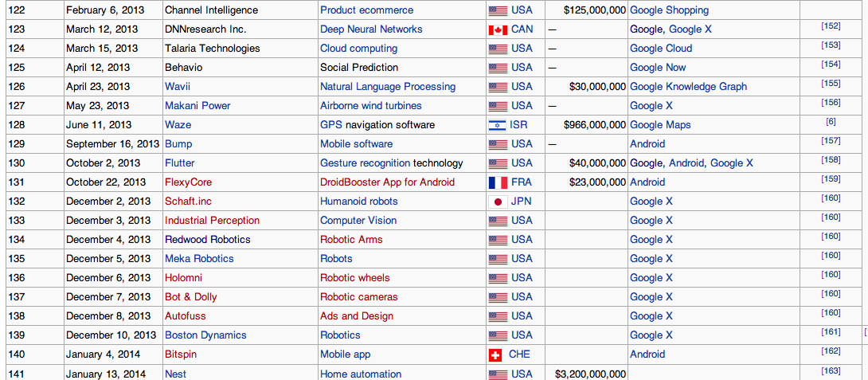
Task: Click the CAN country link
Action: (522, 29)
